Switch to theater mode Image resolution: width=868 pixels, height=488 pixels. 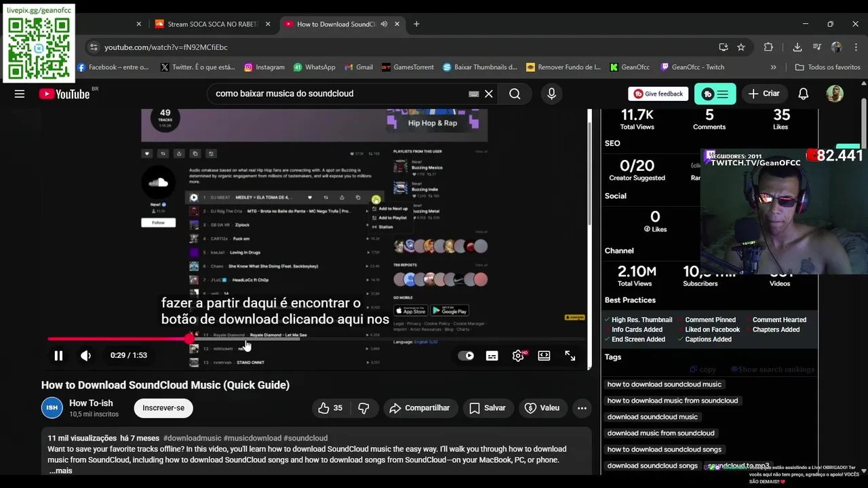(x=544, y=356)
